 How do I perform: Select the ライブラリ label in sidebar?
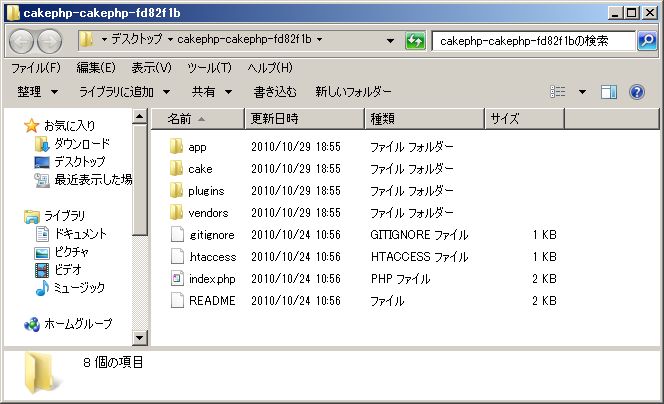click(64, 216)
